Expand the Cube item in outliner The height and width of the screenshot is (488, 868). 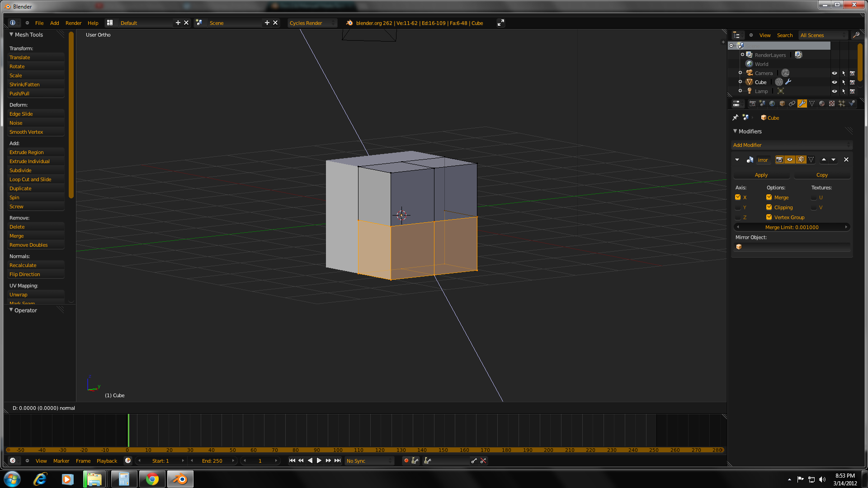pos(740,82)
